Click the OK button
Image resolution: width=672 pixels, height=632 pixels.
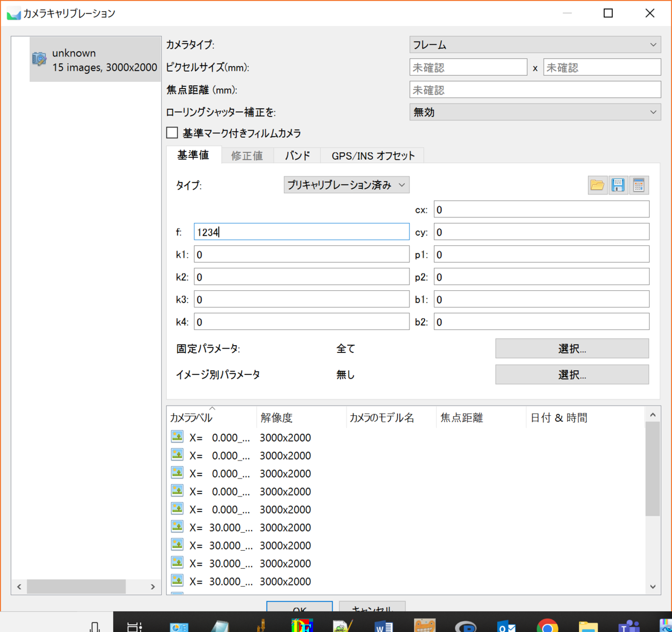click(x=300, y=607)
